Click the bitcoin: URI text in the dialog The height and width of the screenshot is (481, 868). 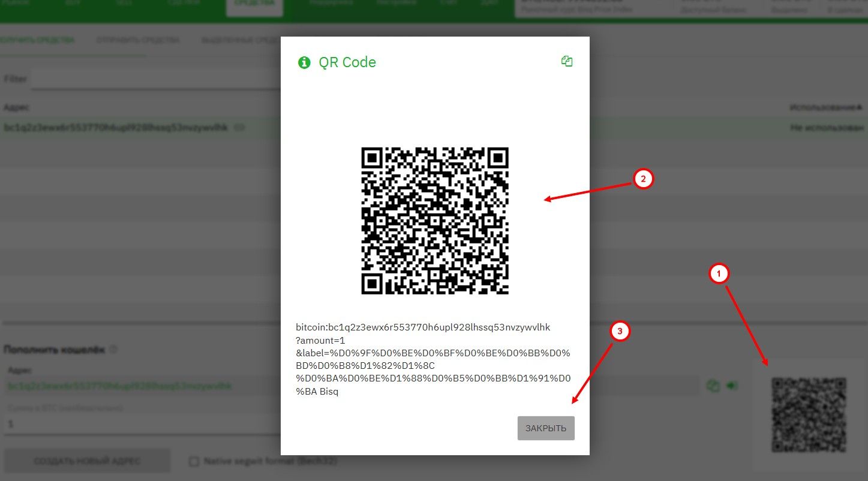[x=433, y=360]
